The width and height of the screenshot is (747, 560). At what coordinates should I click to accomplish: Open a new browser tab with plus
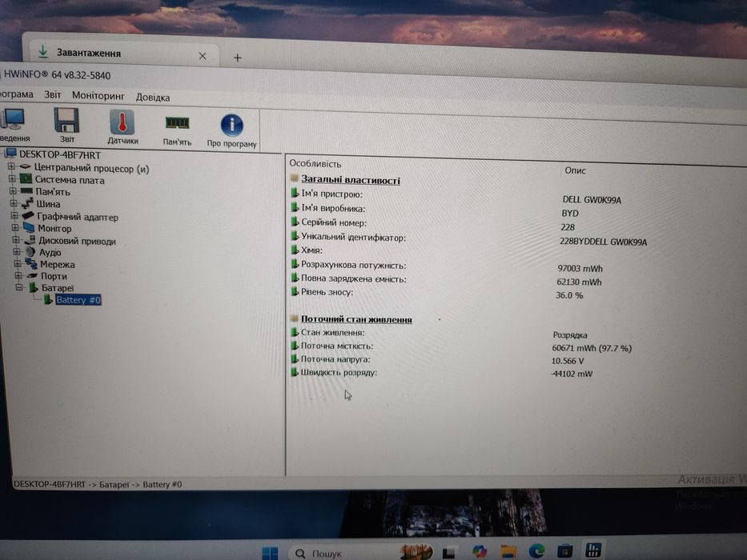coord(237,58)
